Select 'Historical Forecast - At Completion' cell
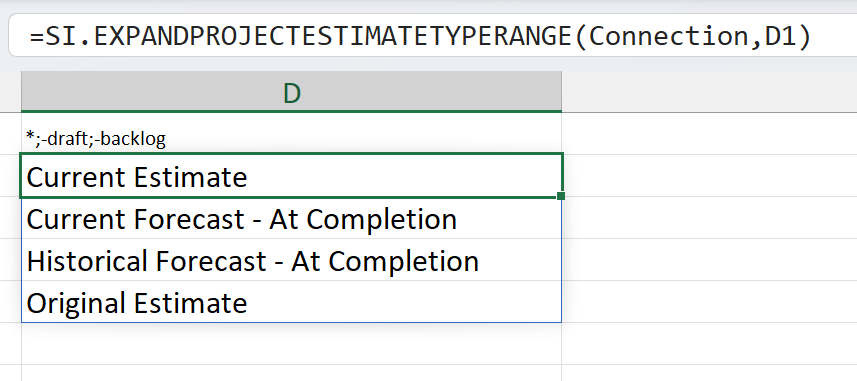 [x=291, y=260]
